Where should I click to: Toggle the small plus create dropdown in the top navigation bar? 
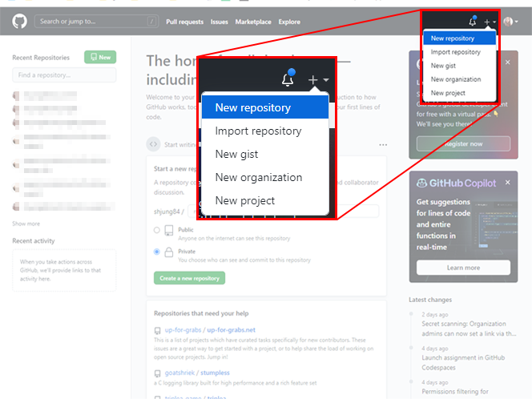(x=490, y=22)
